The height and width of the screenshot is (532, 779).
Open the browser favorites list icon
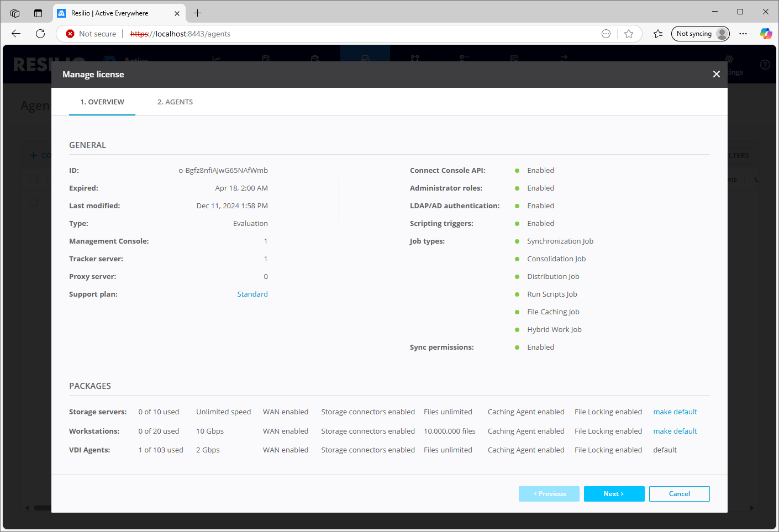click(657, 34)
